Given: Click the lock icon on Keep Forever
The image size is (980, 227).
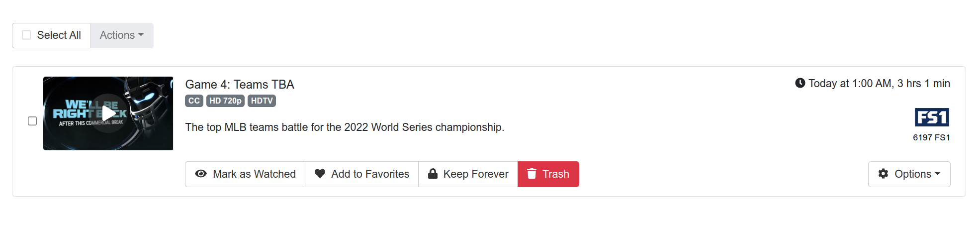Looking at the screenshot, I should tap(433, 174).
